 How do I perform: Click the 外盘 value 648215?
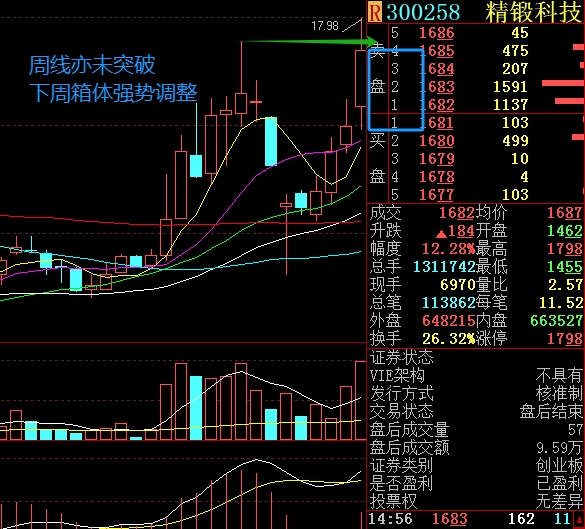[x=449, y=320]
